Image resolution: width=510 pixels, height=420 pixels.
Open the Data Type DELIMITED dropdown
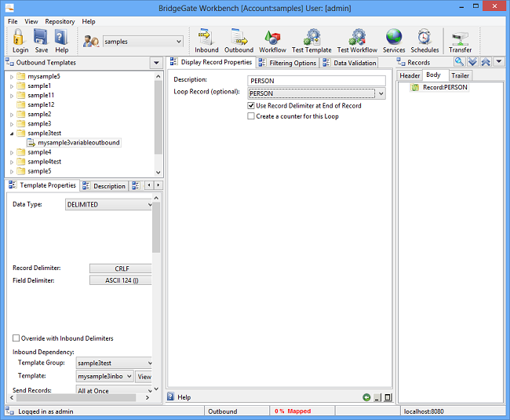pyautogui.click(x=150, y=204)
